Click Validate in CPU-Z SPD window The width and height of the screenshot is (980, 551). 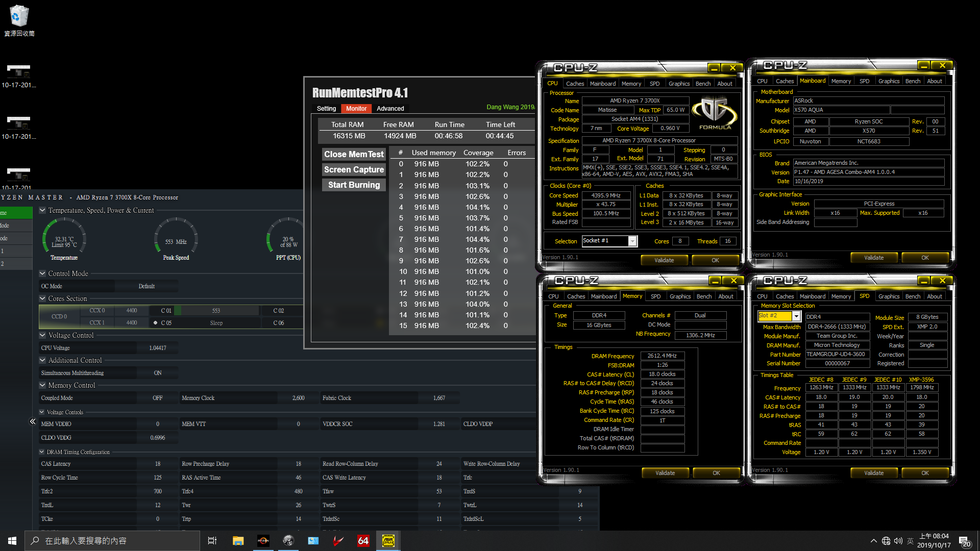[874, 473]
